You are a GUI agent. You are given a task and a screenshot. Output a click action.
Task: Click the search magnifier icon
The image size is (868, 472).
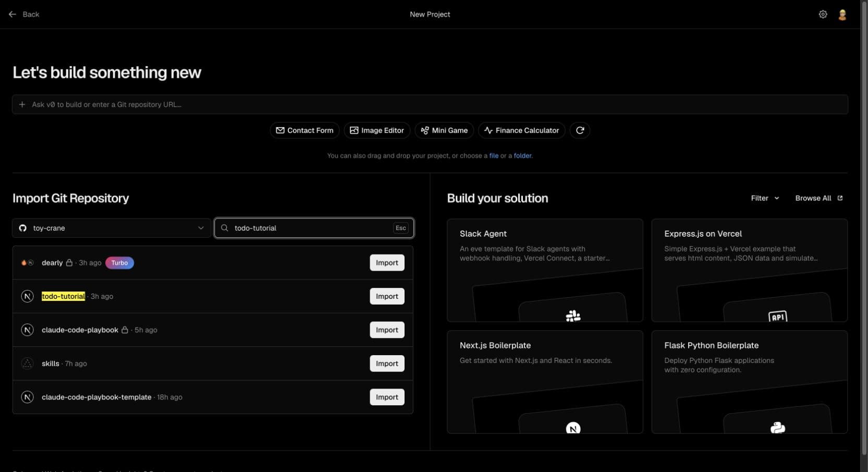pos(225,228)
